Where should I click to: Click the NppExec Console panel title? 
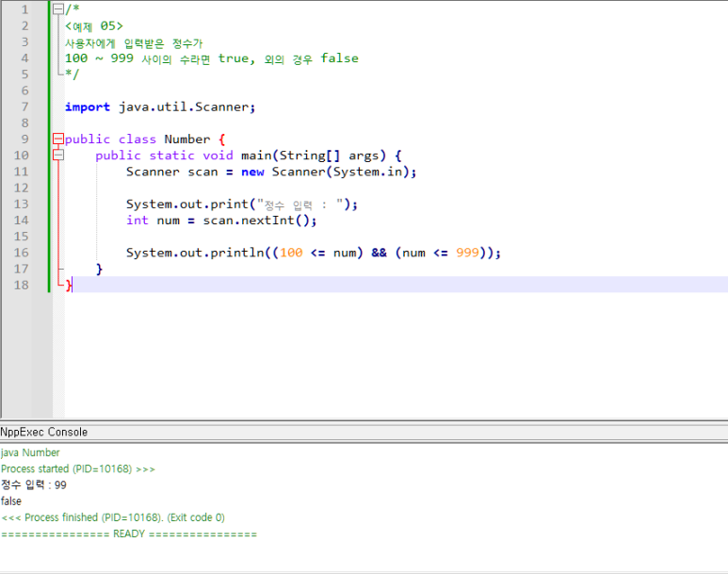coord(43,432)
